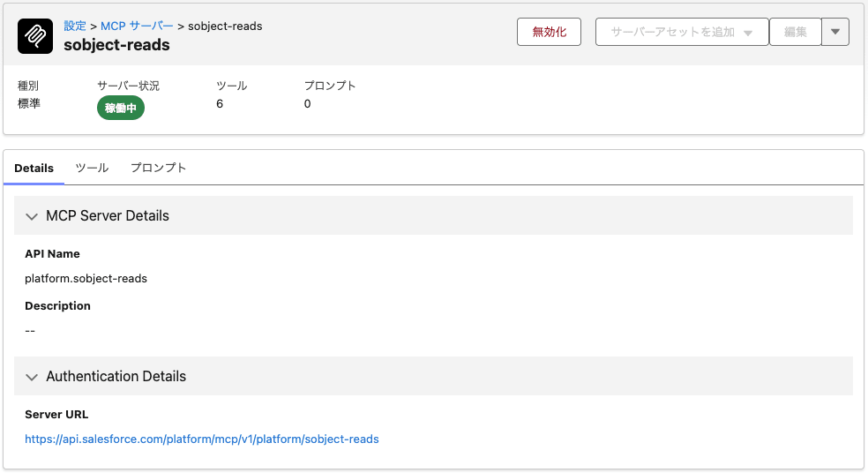Go to 設定 in breadcrumb
Image resolution: width=868 pixels, height=473 pixels.
tap(75, 26)
